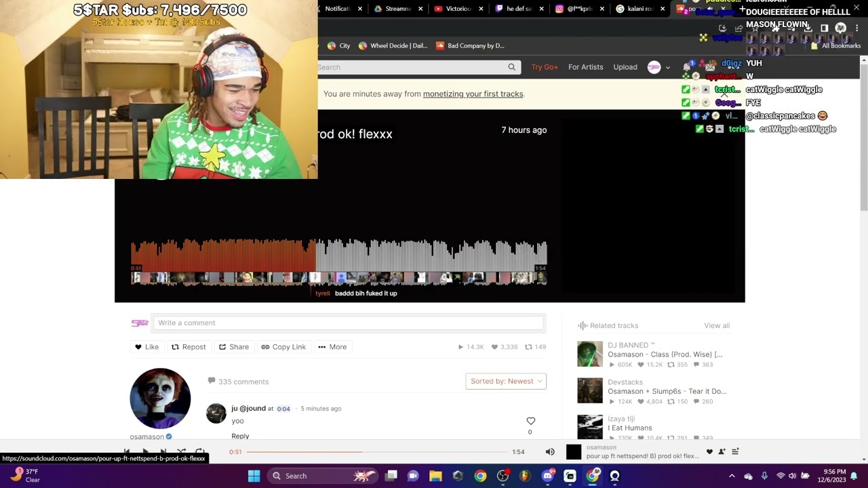Toggle shuffle in the player bar
The image size is (868, 488).
pyautogui.click(x=182, y=451)
